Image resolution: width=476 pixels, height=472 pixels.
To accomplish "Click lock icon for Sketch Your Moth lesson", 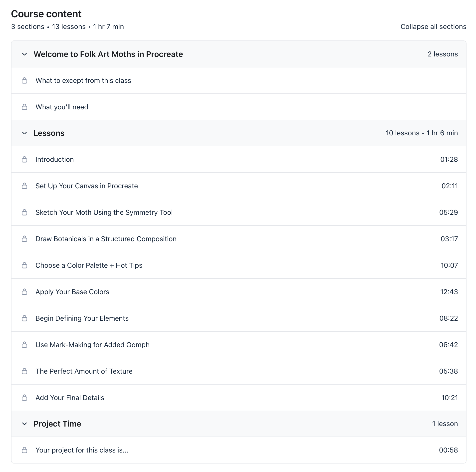I will pos(24,212).
